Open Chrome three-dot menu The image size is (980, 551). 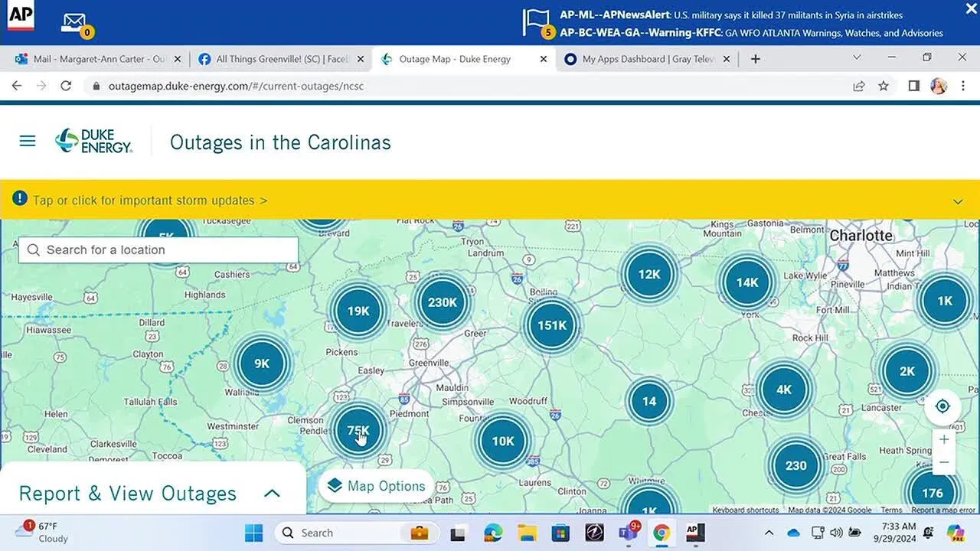pyautogui.click(x=963, y=86)
